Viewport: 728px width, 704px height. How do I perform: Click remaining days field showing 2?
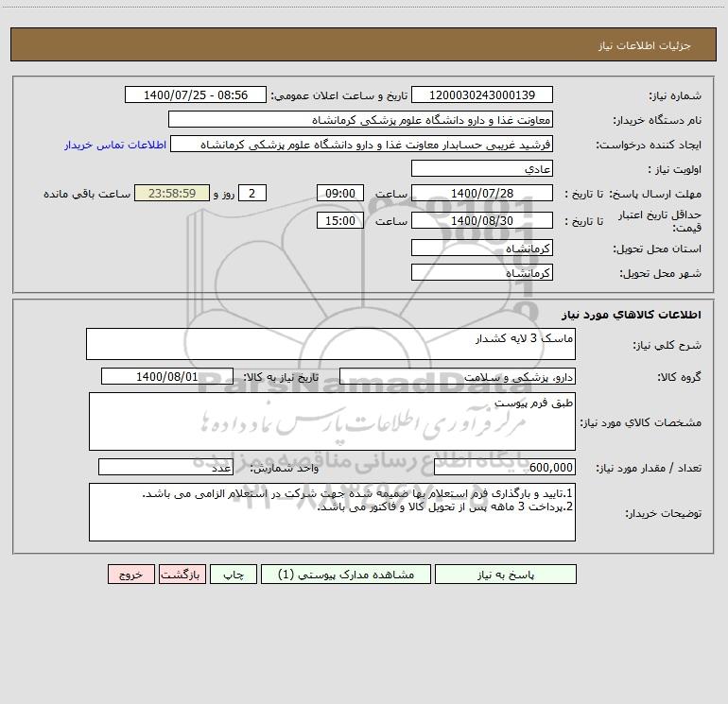pyautogui.click(x=252, y=193)
